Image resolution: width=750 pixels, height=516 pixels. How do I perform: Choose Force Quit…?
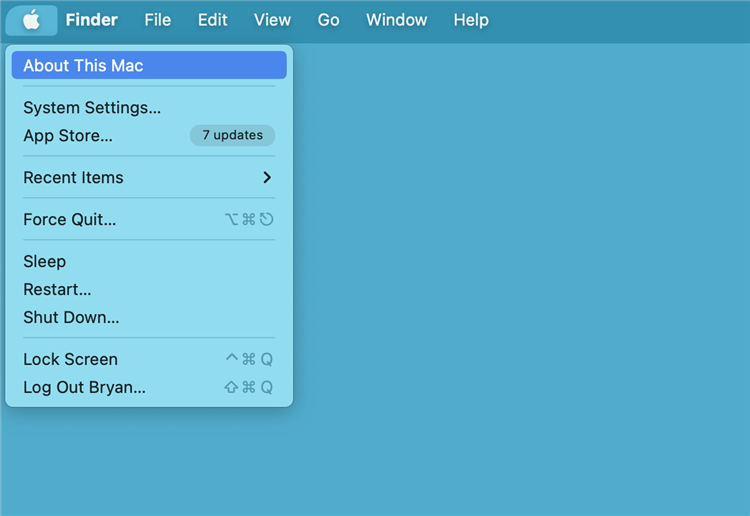149,220
